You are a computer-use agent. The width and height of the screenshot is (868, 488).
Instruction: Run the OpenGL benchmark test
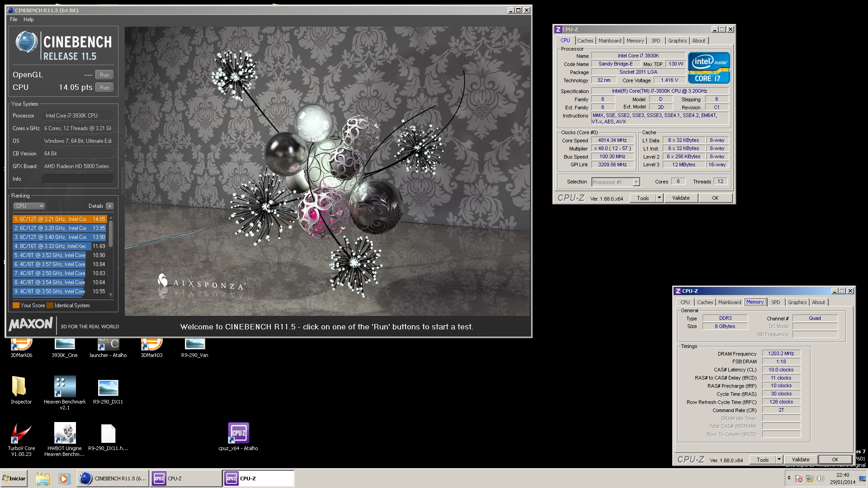click(104, 75)
